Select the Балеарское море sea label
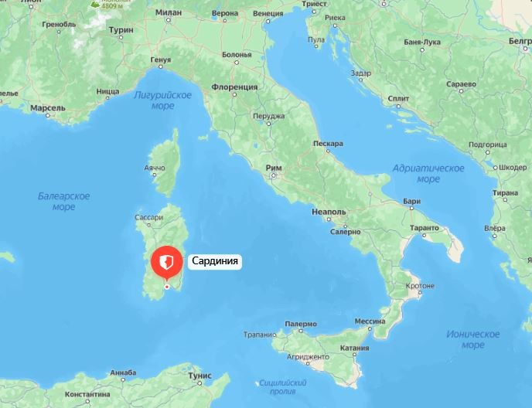The width and height of the screenshot is (532, 408). tap(63, 201)
